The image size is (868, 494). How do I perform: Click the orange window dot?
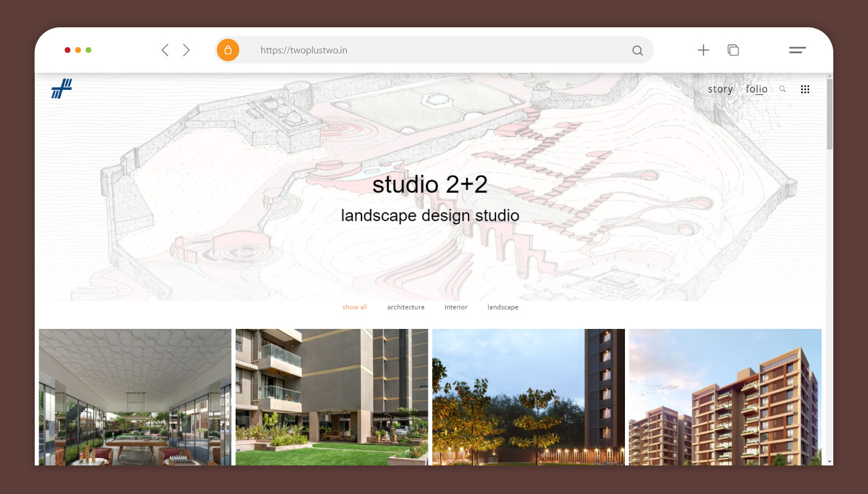(78, 50)
